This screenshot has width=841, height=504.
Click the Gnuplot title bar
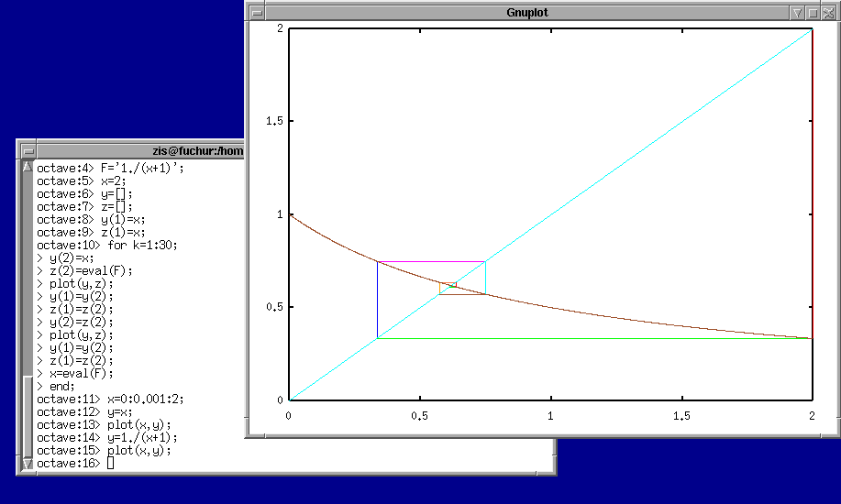[526, 13]
